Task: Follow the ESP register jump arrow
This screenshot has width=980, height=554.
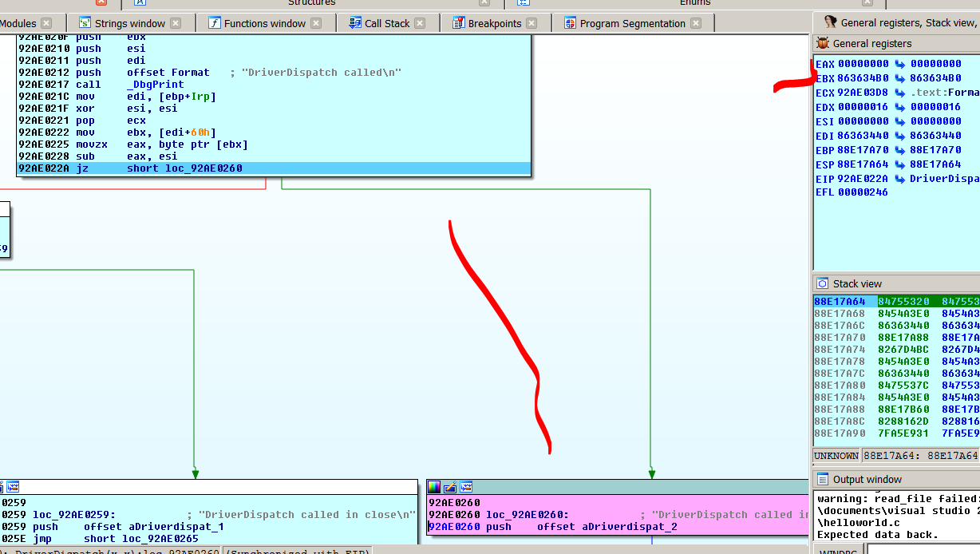Action: point(899,164)
